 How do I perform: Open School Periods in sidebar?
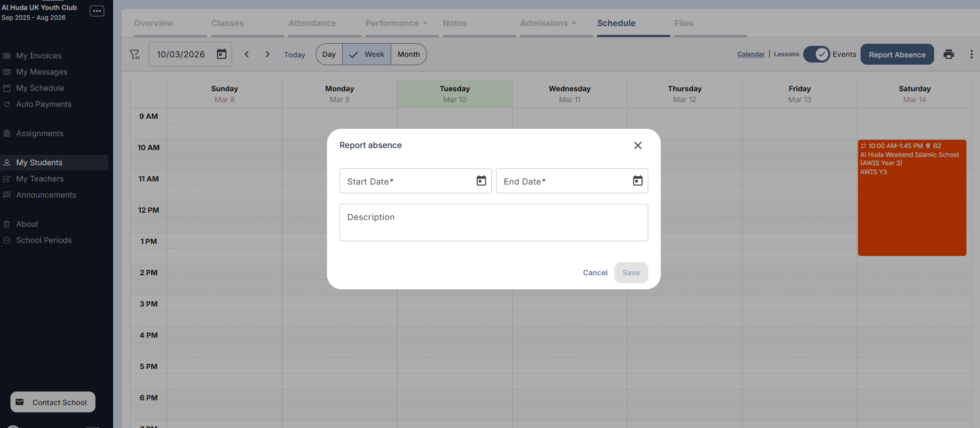tap(54, 240)
